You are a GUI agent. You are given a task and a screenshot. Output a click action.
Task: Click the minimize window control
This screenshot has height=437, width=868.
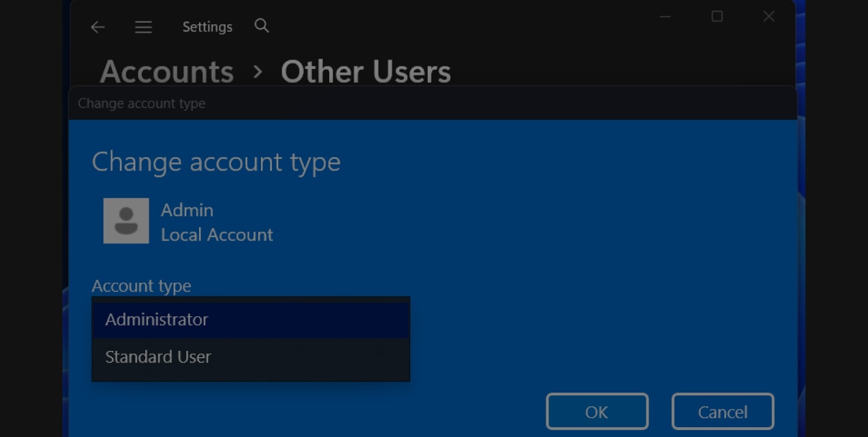point(665,16)
